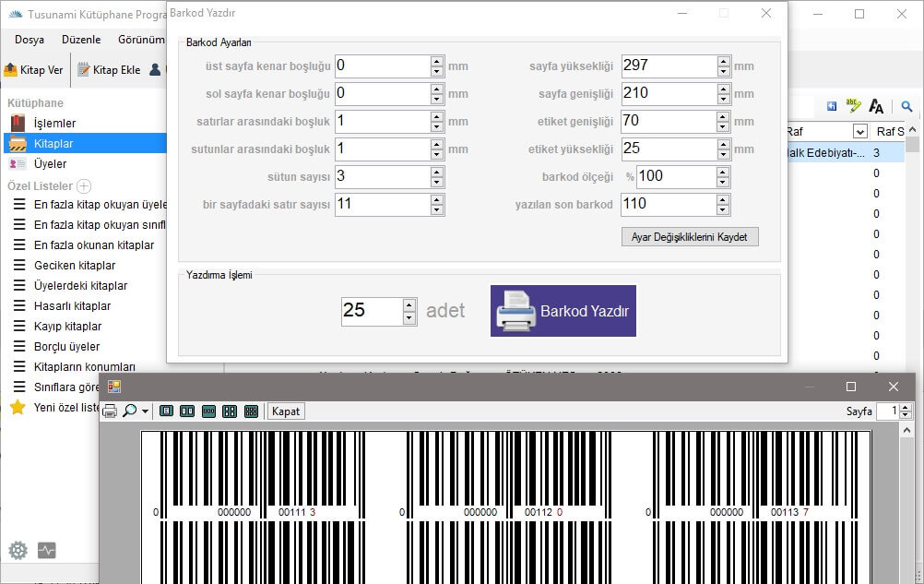
Task: Click the abc highlighter icon
Action: pos(853,105)
